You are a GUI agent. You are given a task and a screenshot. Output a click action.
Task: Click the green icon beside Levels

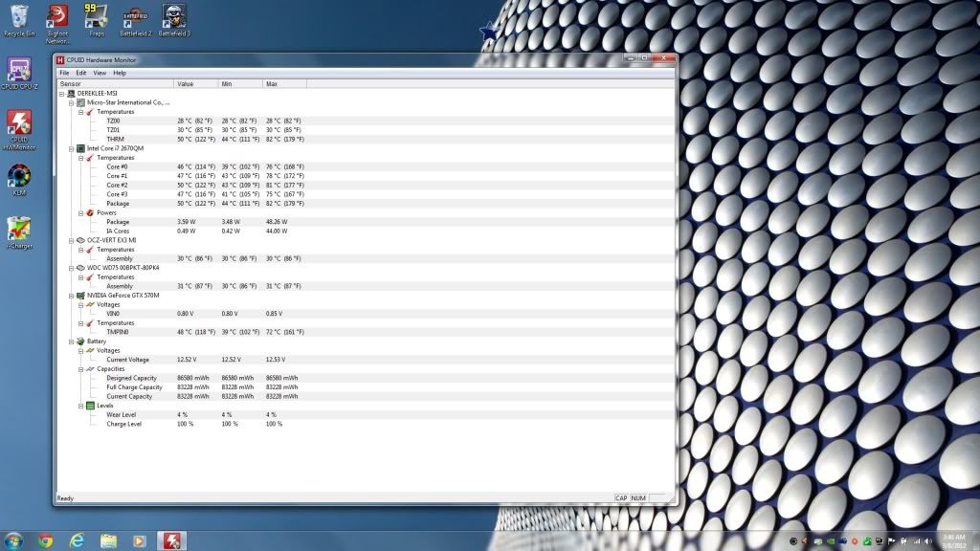(x=90, y=406)
